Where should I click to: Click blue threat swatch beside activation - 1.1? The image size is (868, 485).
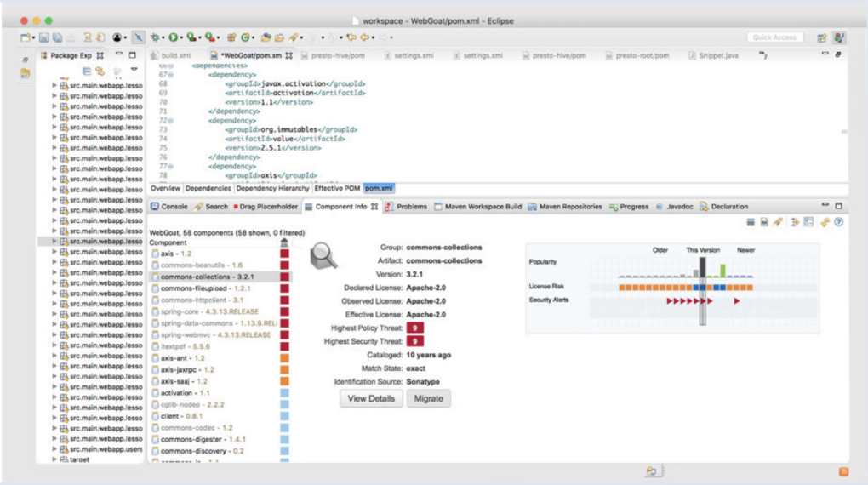284,393
